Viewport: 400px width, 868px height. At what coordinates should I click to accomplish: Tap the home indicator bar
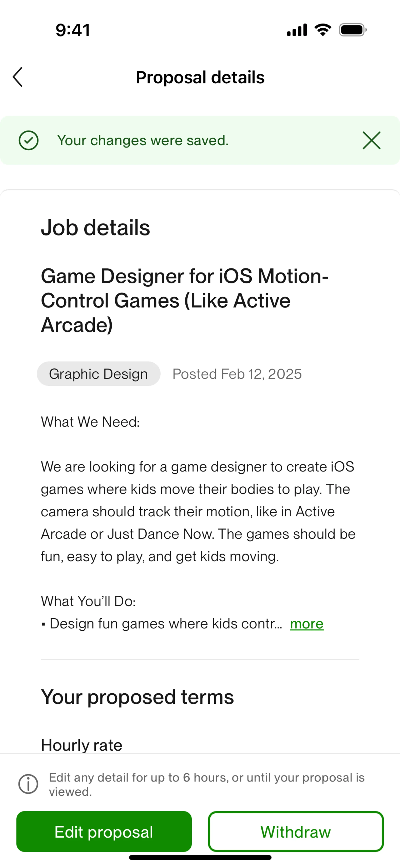200,858
